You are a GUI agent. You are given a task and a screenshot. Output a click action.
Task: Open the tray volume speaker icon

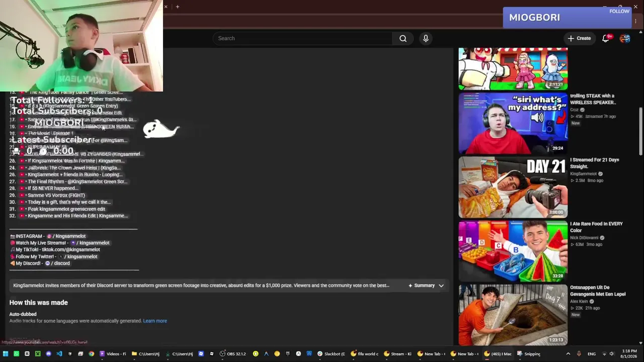click(612, 354)
